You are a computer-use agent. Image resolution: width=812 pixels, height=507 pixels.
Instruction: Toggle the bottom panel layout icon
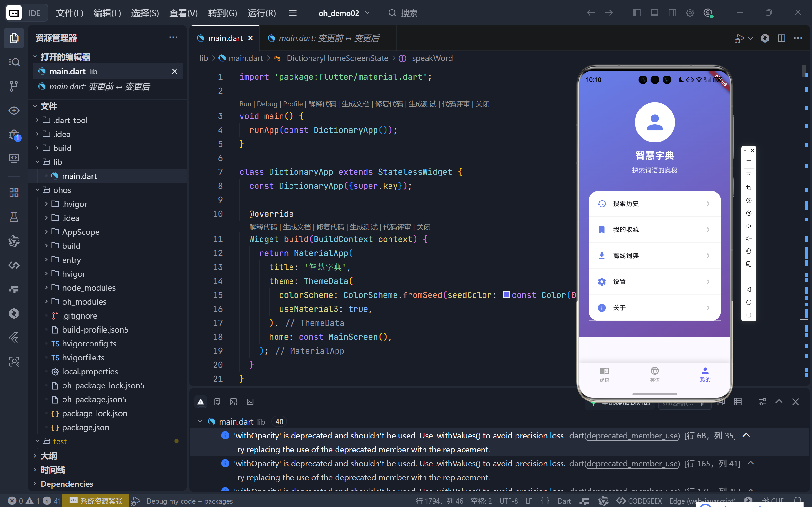[x=654, y=13]
